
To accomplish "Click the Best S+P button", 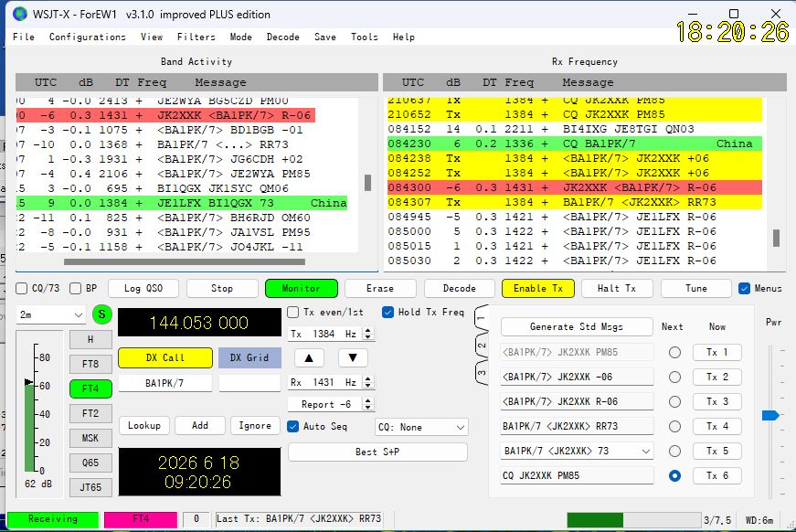I will click(377, 452).
